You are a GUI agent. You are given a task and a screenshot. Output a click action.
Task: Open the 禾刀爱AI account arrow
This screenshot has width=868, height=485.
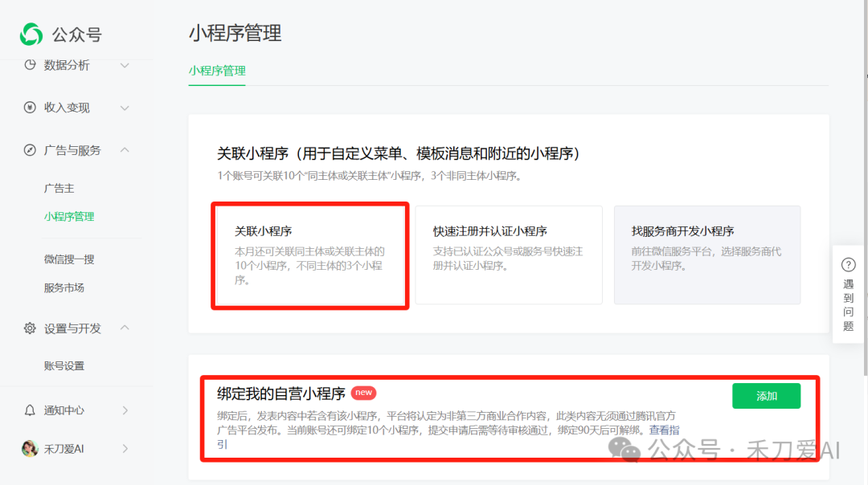[x=125, y=449]
